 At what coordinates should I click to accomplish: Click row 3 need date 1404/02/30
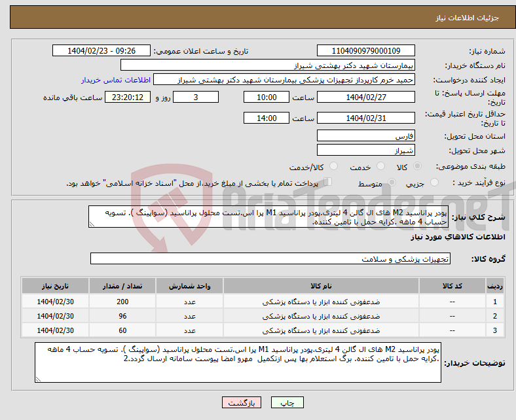pyautogui.click(x=55, y=330)
